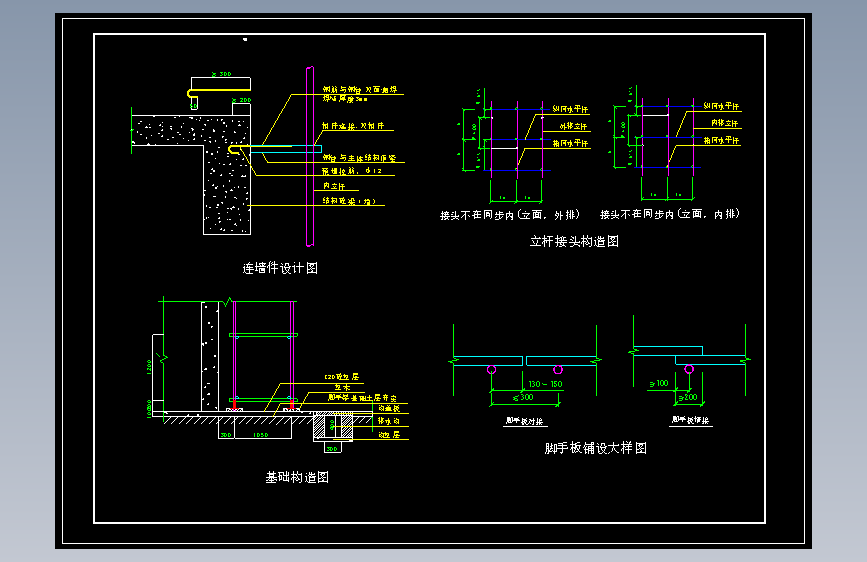Click the 连墙件设计图 drawing title

[x=280, y=268]
